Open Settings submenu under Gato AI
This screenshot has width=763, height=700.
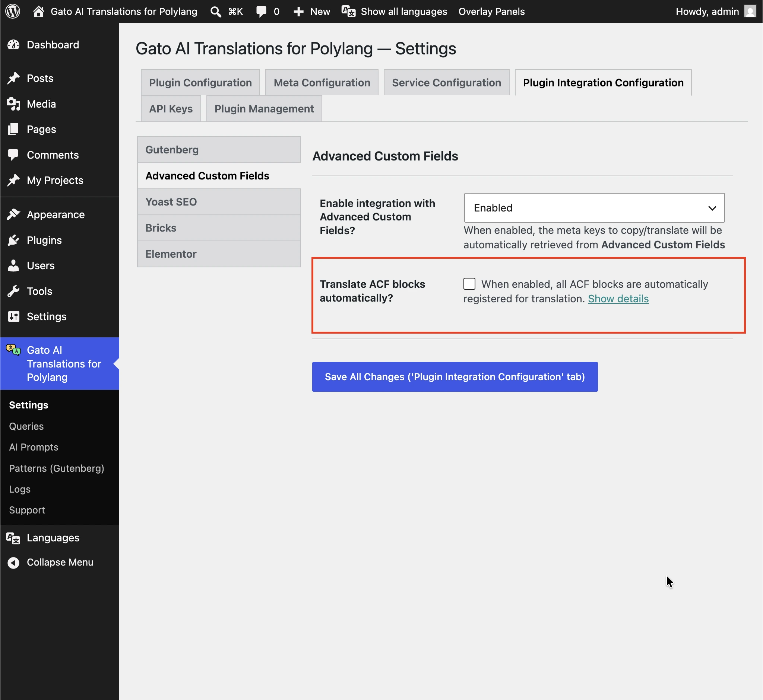(x=29, y=405)
